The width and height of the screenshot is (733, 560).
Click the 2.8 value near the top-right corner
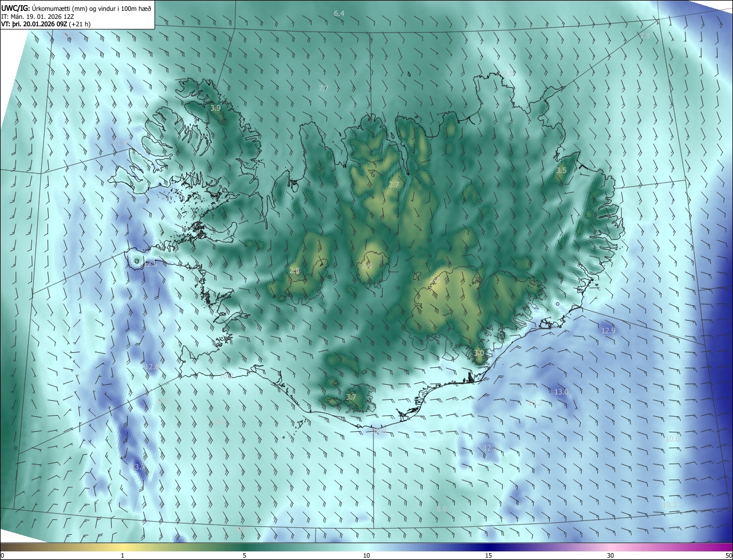point(645,36)
